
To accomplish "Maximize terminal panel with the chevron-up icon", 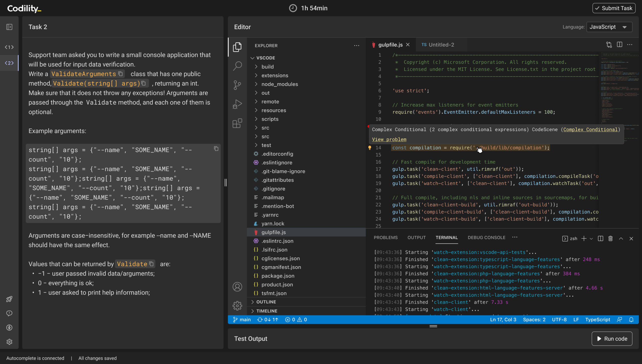I will click(621, 238).
